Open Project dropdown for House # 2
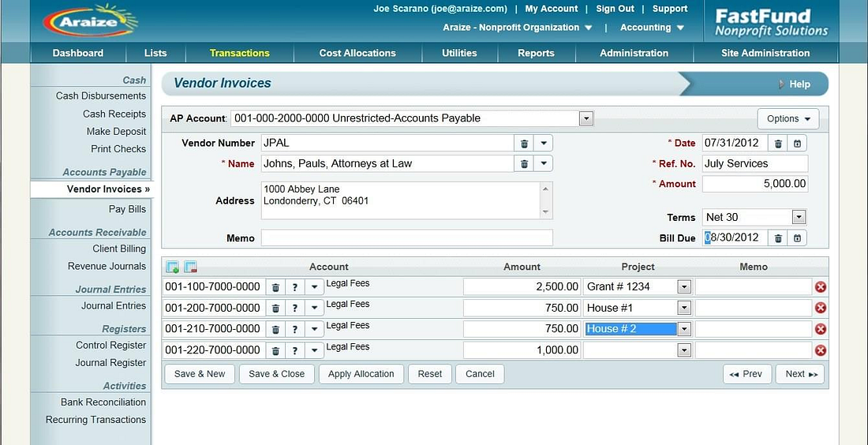868x445 pixels. point(685,329)
